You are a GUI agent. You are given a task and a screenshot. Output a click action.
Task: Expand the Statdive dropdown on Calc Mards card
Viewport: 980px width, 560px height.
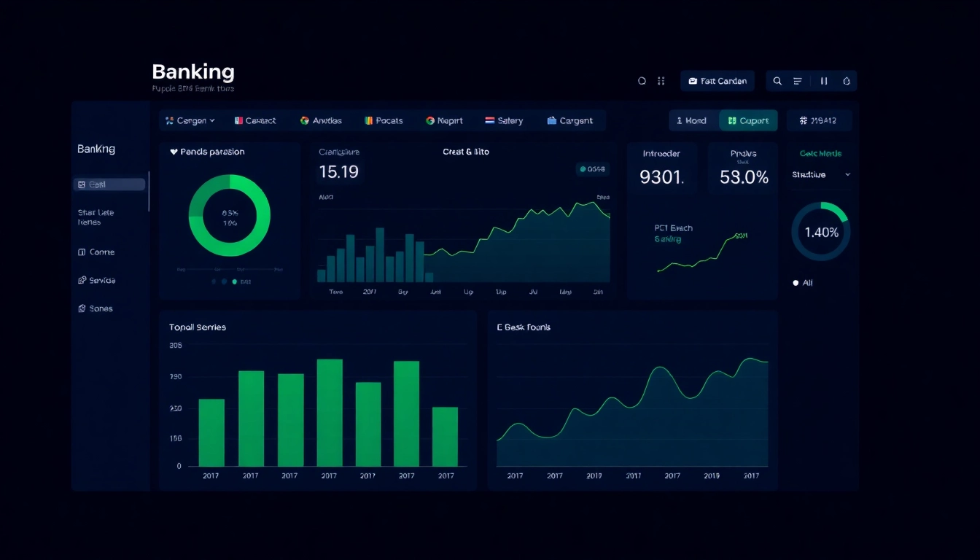pos(820,174)
